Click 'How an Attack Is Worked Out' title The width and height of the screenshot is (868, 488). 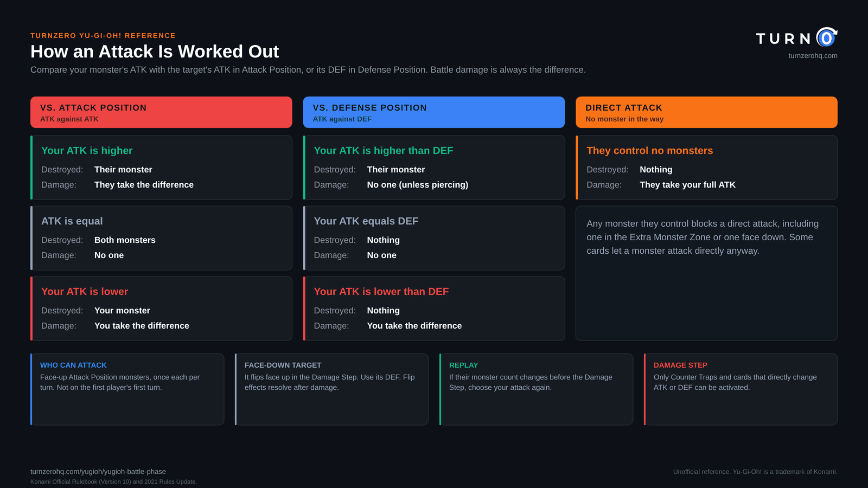click(x=155, y=52)
